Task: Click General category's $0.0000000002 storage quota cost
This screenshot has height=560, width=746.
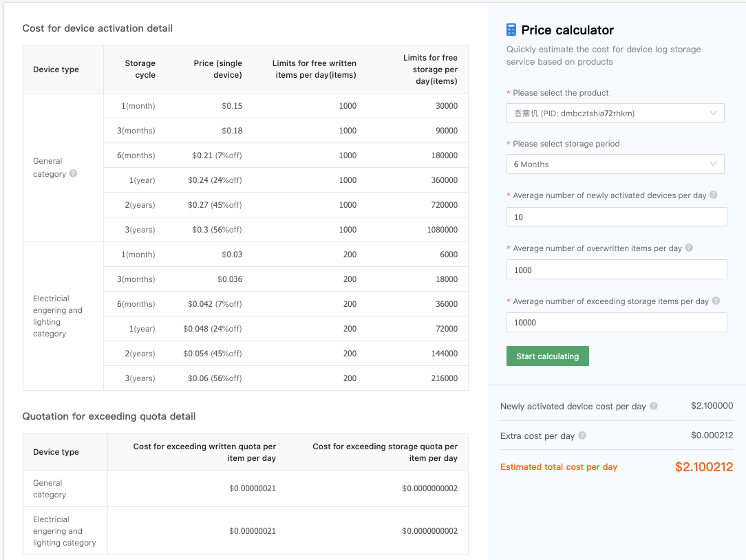Action: tap(429, 488)
